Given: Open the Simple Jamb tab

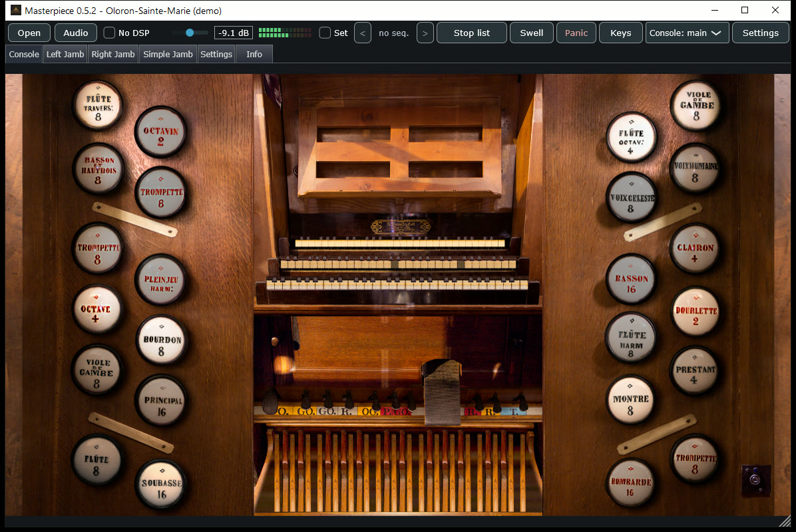Looking at the screenshot, I should pyautogui.click(x=168, y=55).
